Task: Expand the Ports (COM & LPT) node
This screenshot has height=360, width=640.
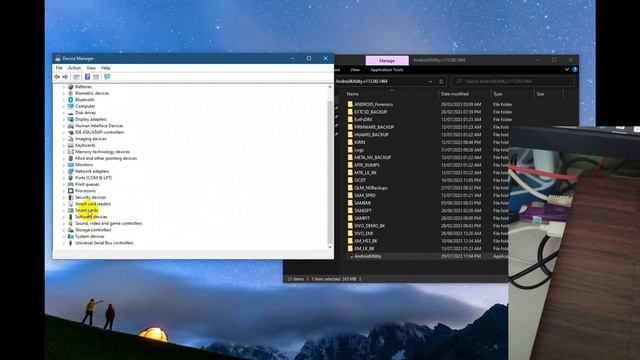Action: tap(64, 178)
